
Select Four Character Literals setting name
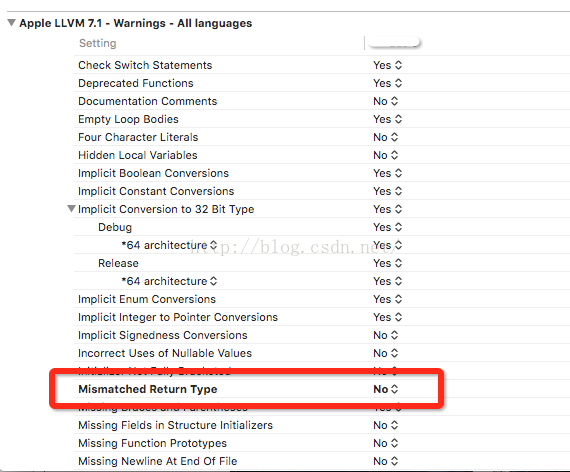coord(138,137)
